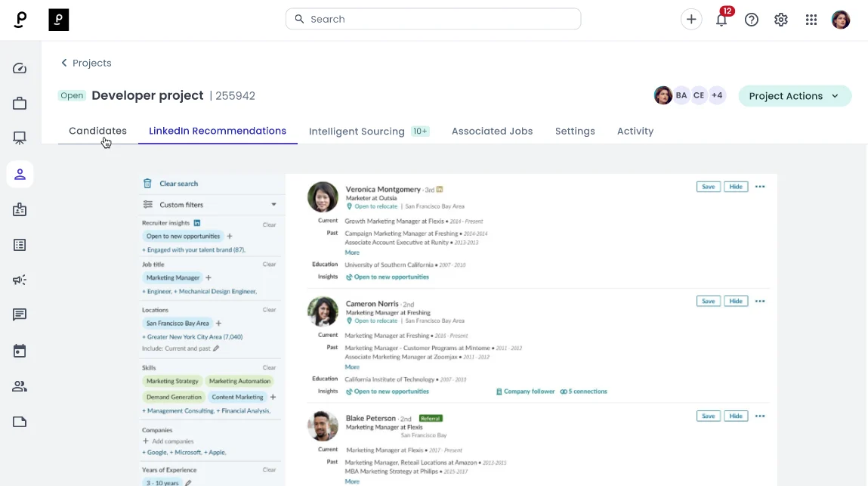Viewport: 868px width, 486px height.
Task: Hide Veronica Montgomery
Action: (736, 187)
